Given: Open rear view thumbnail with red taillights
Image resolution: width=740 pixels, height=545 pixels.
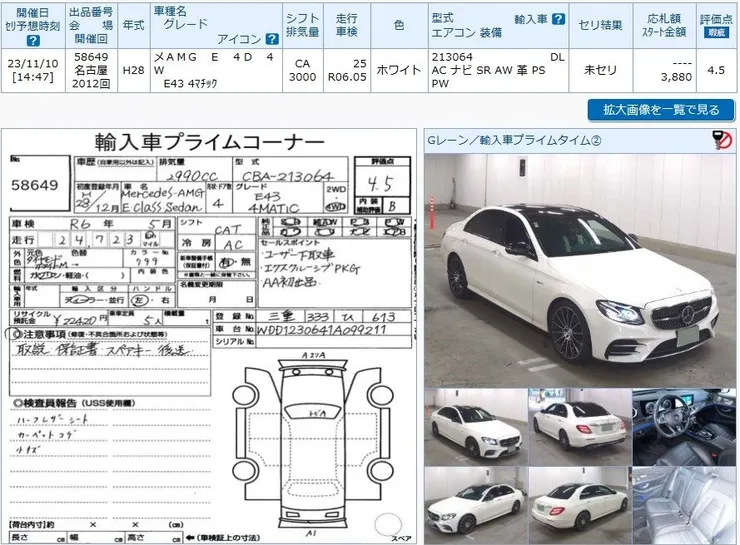Looking at the screenshot, I should (x=580, y=428).
